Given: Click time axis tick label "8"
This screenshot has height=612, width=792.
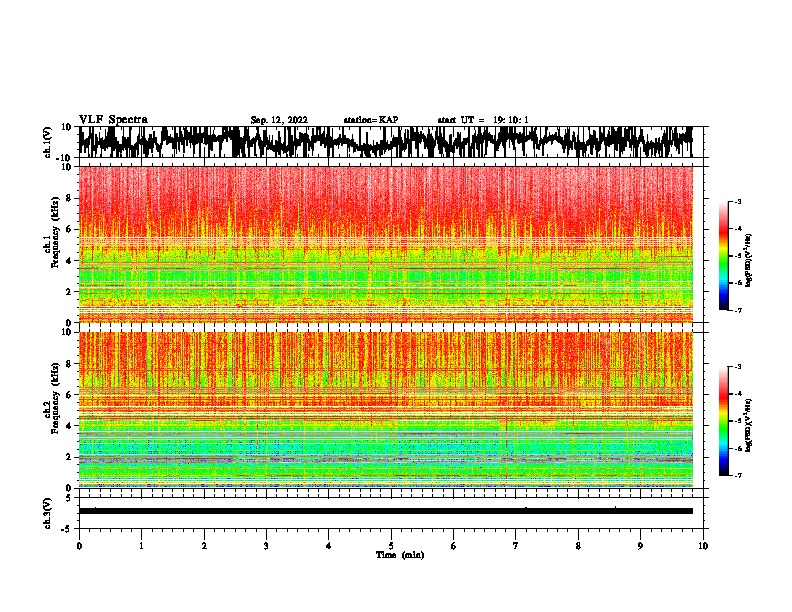Looking at the screenshot, I should point(578,546).
